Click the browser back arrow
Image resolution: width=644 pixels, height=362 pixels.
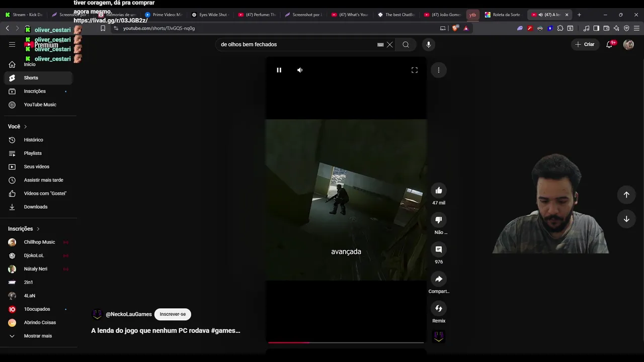pos(8,28)
